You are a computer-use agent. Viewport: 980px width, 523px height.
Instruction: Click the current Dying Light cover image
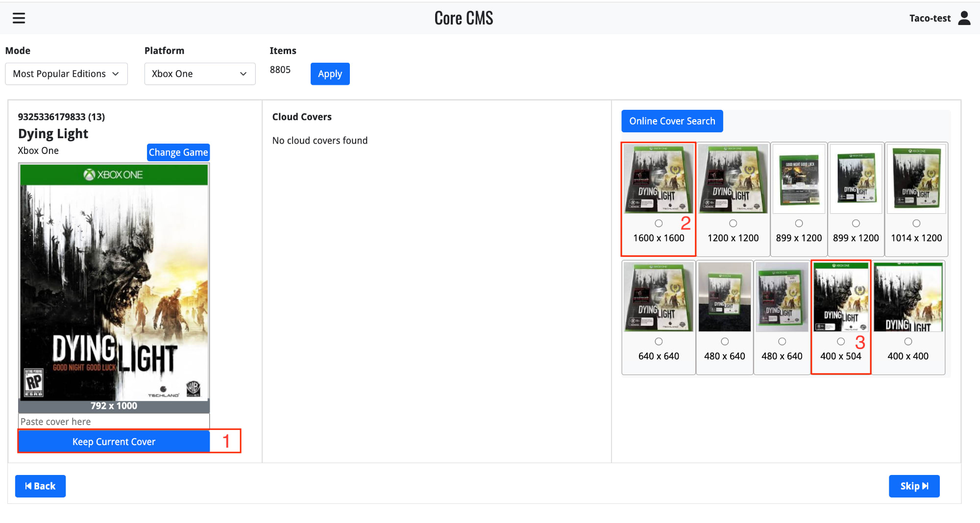pyautogui.click(x=114, y=282)
